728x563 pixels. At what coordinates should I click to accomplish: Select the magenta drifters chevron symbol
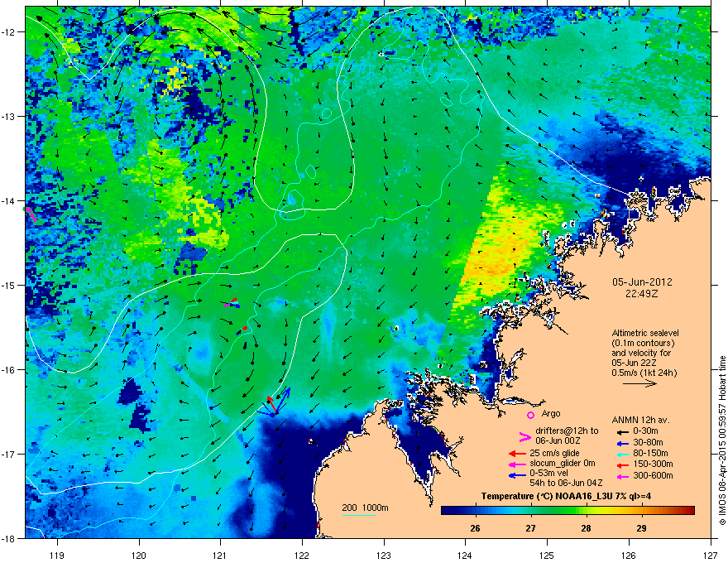tap(524, 437)
